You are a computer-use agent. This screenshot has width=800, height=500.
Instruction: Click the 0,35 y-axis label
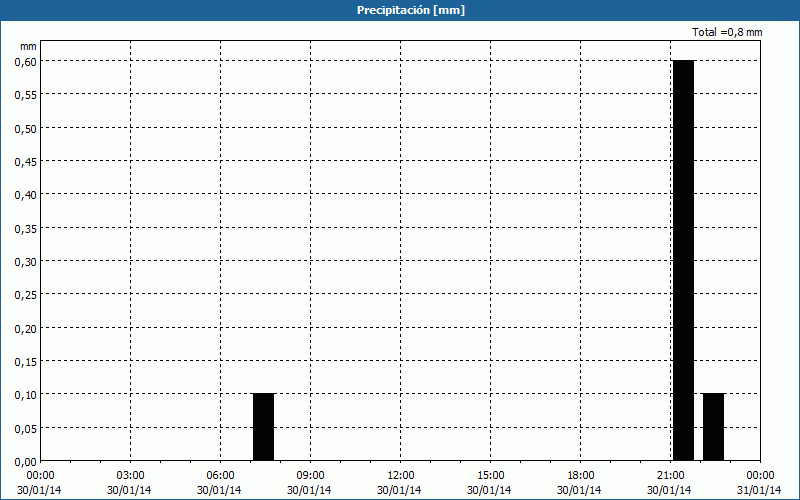(x=26, y=228)
